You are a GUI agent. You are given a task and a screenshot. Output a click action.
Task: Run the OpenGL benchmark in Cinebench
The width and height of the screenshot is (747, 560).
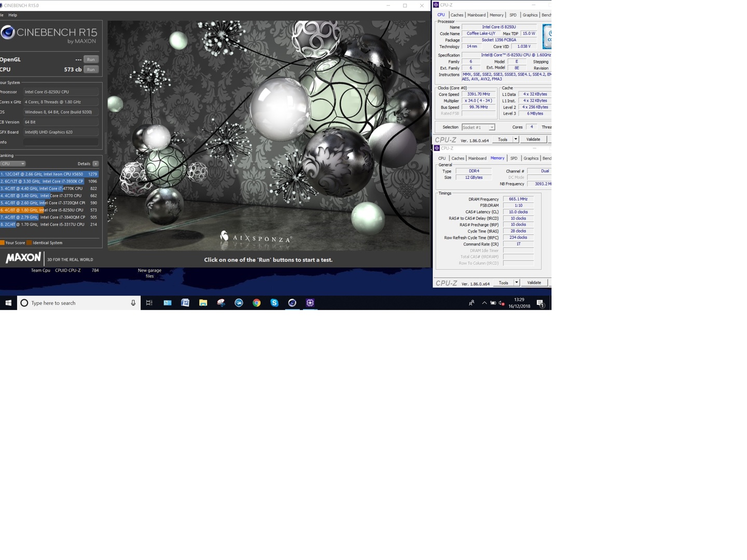point(91,60)
